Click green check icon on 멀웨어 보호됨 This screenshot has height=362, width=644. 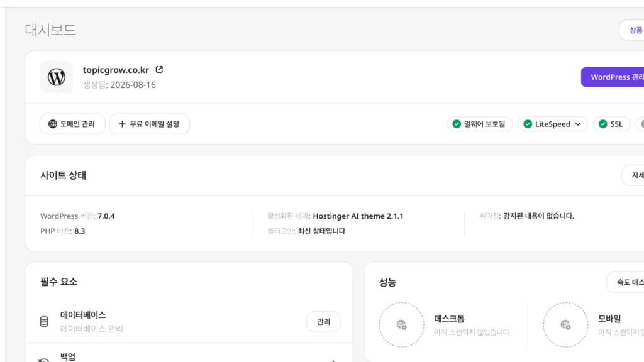point(457,124)
